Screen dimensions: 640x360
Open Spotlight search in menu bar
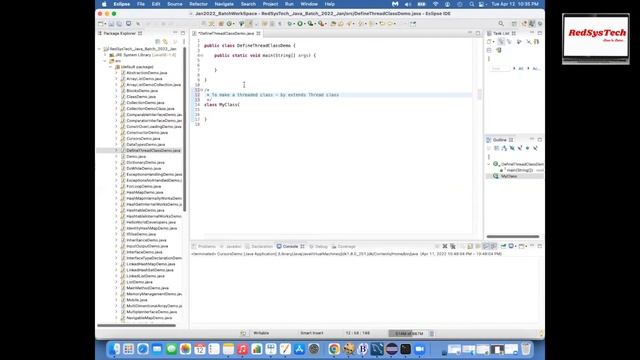(471, 4)
